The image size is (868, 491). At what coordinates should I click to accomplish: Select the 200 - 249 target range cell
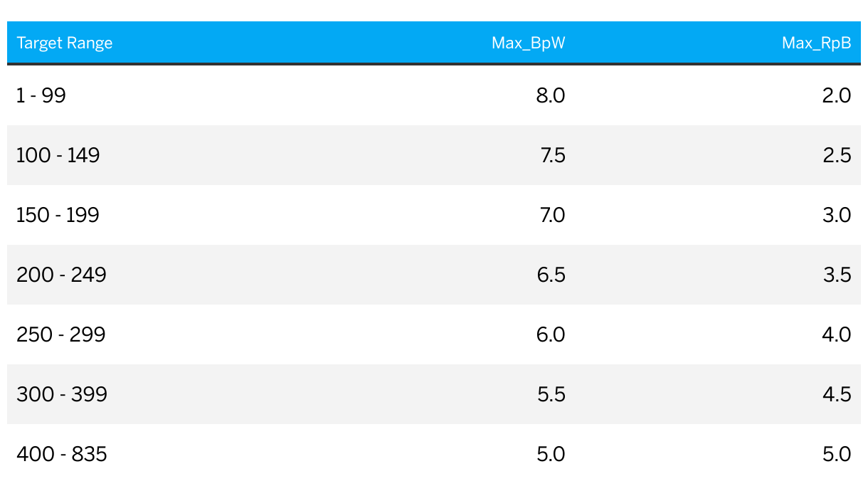[61, 275]
